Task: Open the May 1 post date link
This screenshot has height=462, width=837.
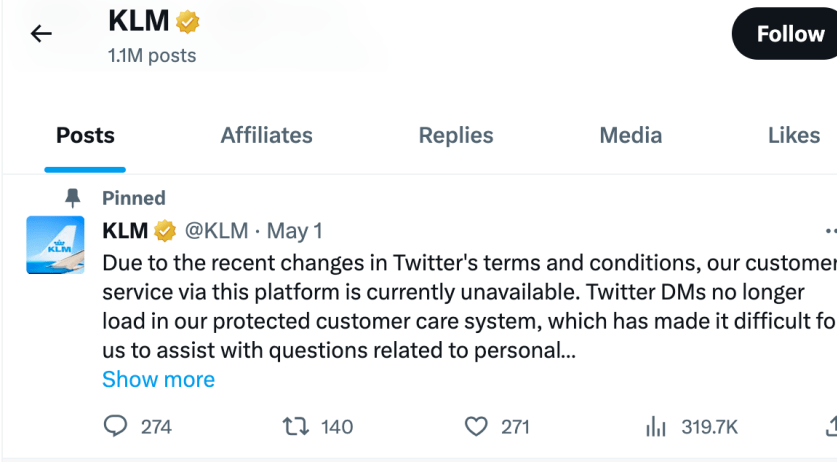Action: pos(295,231)
